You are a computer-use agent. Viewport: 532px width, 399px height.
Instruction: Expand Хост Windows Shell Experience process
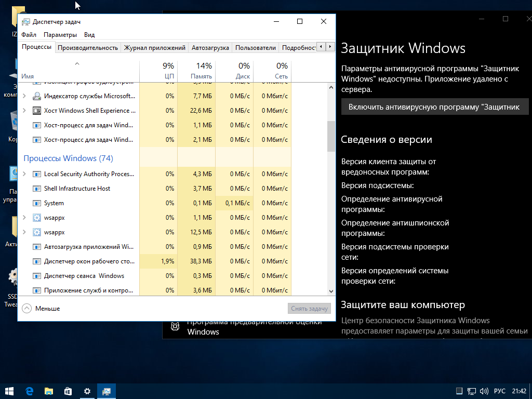click(24, 111)
